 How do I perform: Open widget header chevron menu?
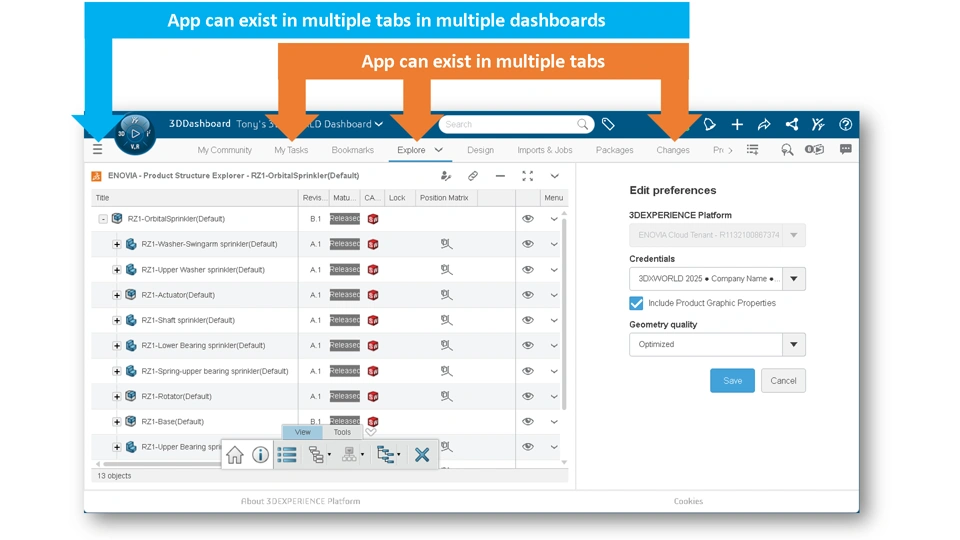tap(554, 176)
